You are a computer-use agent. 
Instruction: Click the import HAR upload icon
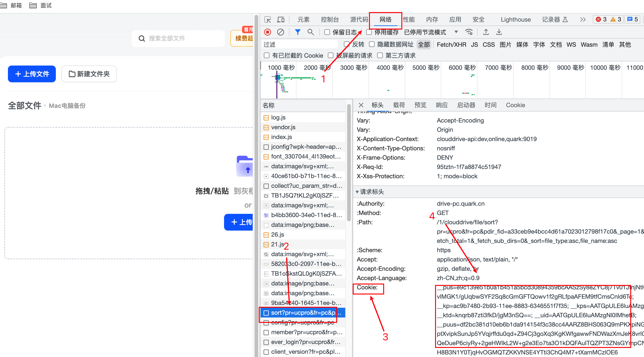(486, 32)
